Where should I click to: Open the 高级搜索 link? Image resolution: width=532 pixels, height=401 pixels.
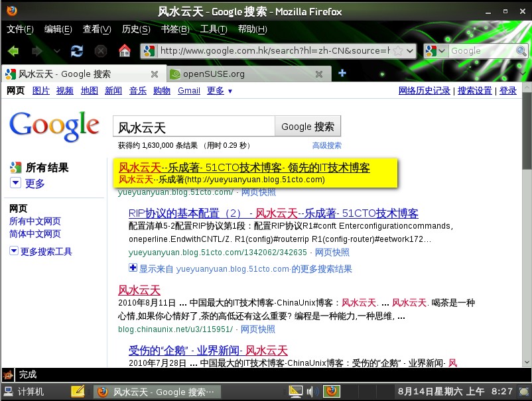[327, 146]
